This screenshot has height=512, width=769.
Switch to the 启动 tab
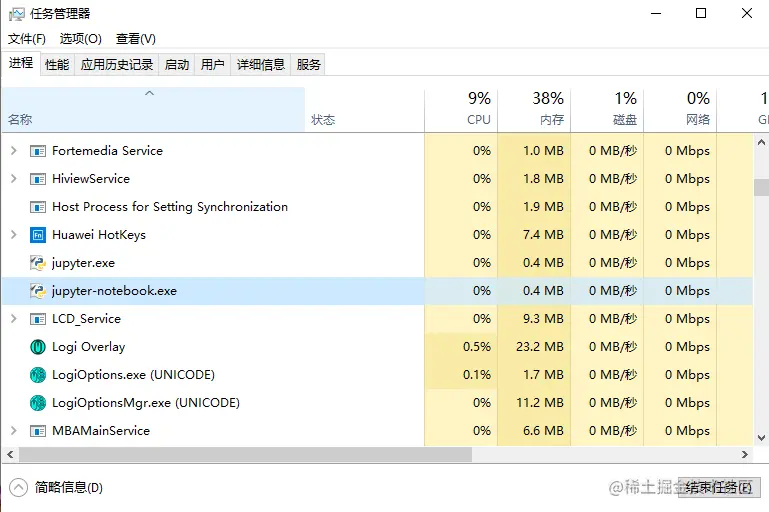pyautogui.click(x=177, y=65)
